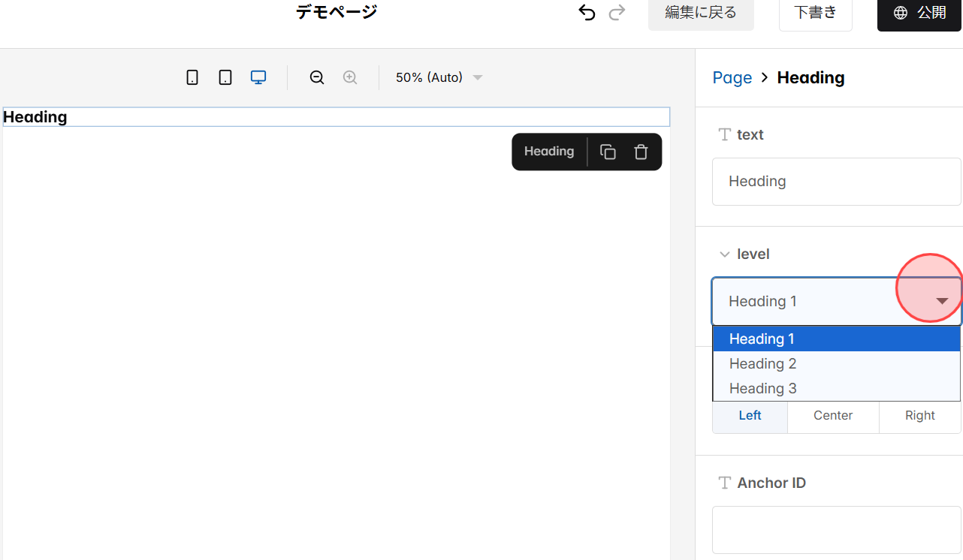Choose Heading 2 from the open list
The width and height of the screenshot is (963, 560).
tap(762, 363)
